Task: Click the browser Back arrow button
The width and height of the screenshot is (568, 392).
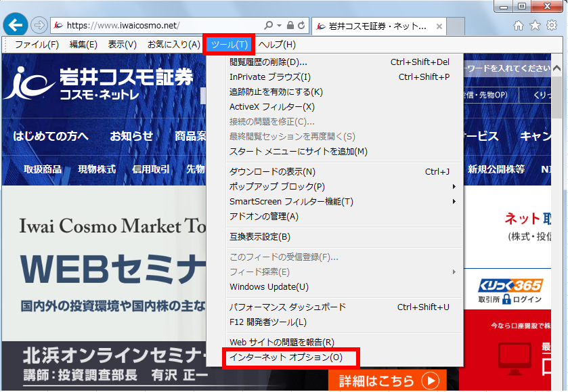Action: click(15, 25)
